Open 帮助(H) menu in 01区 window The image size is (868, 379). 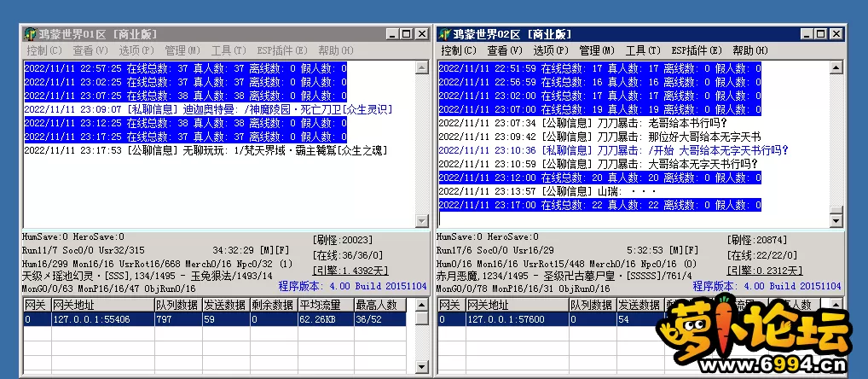click(335, 50)
